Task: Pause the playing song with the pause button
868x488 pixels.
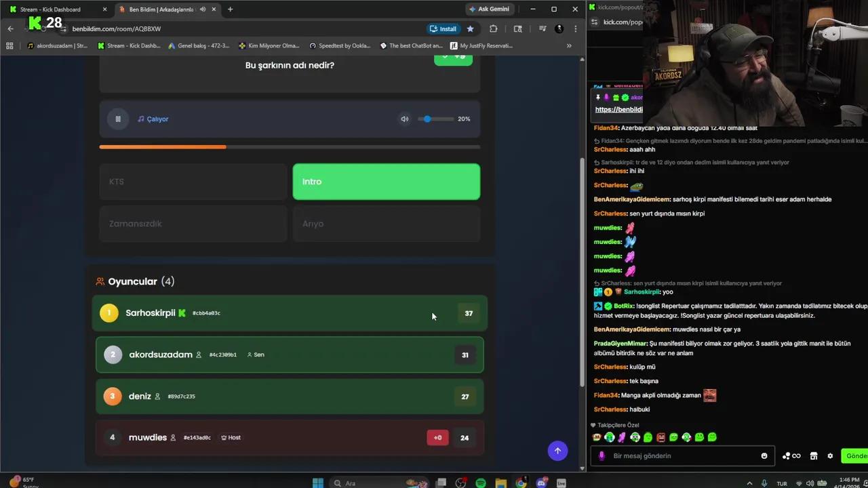Action: 117,119
